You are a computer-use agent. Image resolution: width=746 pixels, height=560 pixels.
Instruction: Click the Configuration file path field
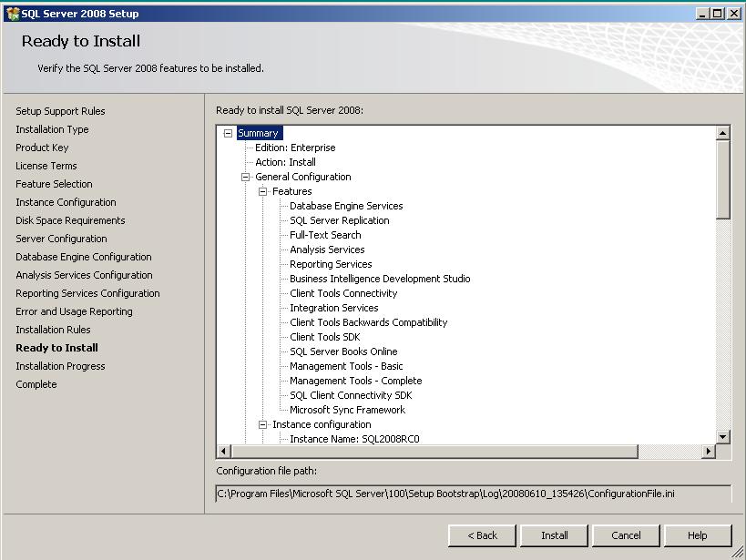474,494
